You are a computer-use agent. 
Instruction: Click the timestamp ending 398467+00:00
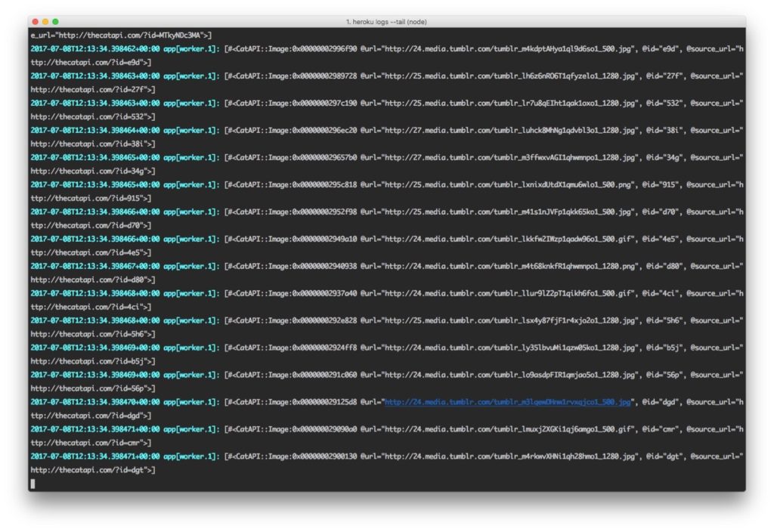point(95,266)
